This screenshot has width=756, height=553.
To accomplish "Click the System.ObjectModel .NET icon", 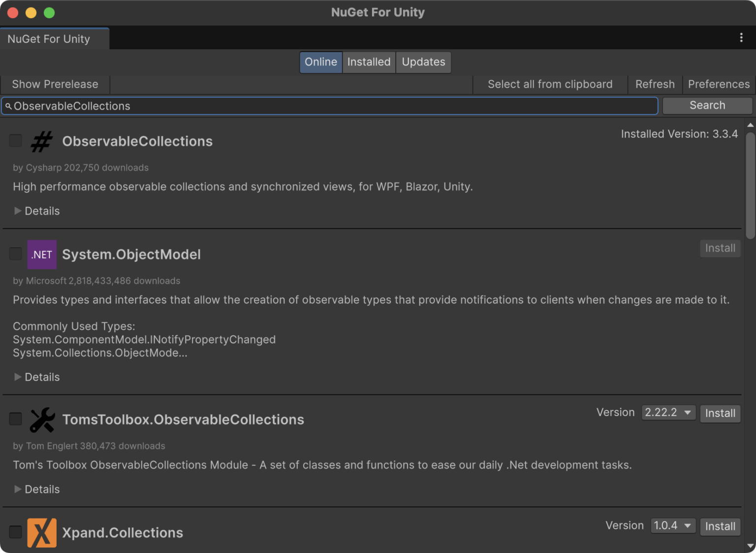I will pos(42,255).
